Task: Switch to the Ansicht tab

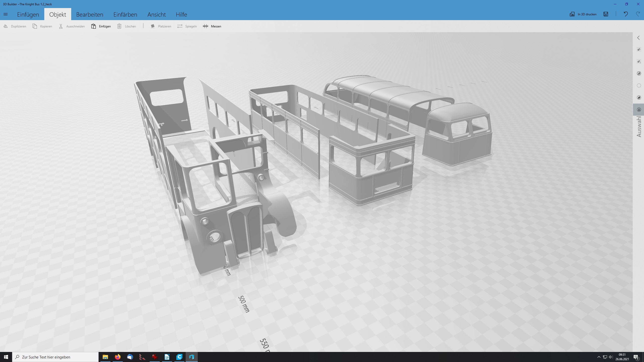Action: 156,14
